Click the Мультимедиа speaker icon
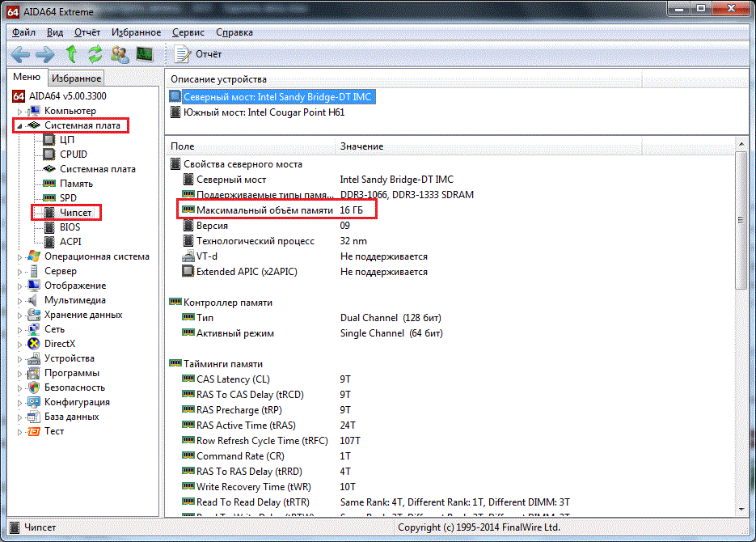 point(33,300)
